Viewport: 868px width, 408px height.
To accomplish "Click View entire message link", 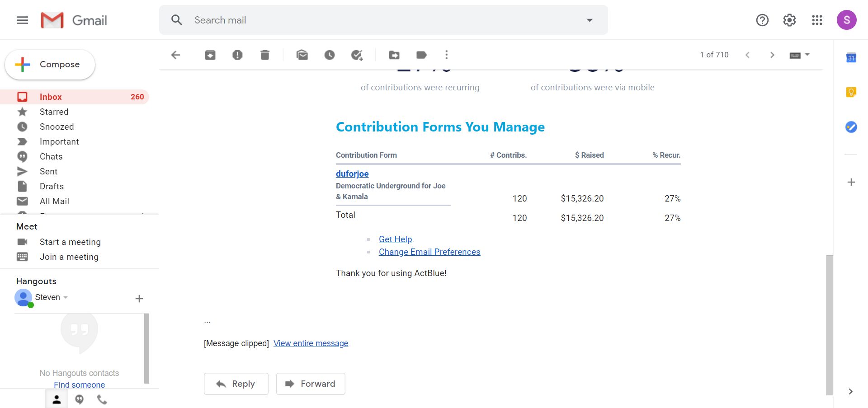I will 311,343.
